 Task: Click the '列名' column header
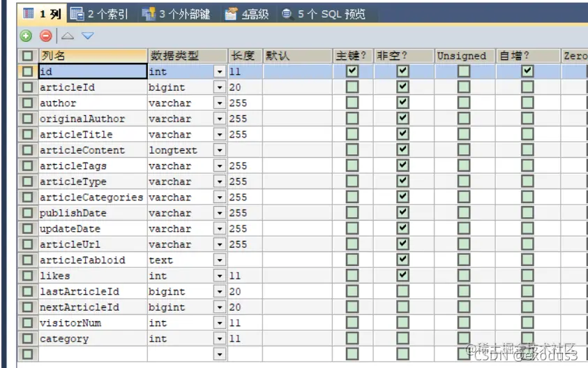pos(93,56)
